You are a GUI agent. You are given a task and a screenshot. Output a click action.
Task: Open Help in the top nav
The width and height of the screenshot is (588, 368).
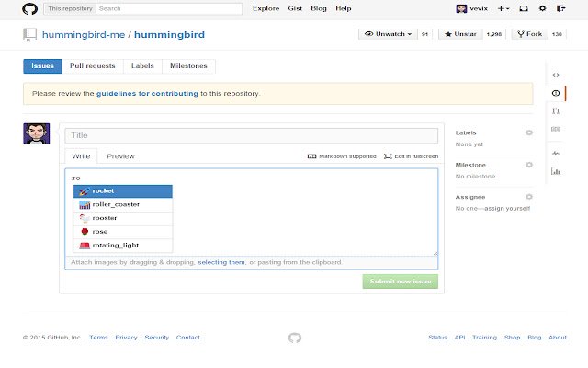point(343,8)
